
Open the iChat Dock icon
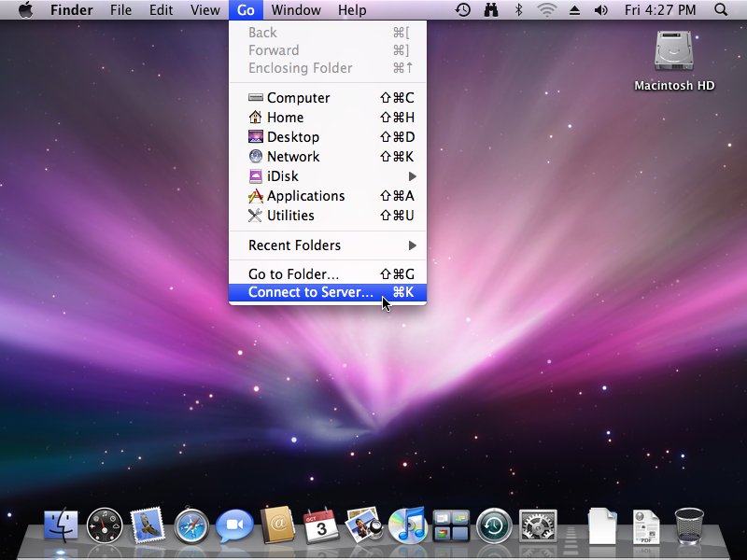pos(234,526)
